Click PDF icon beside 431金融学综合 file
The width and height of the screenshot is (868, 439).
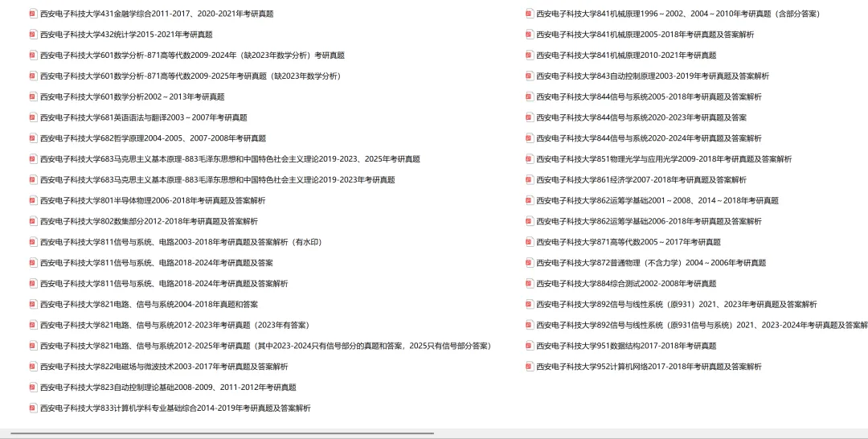pos(33,14)
